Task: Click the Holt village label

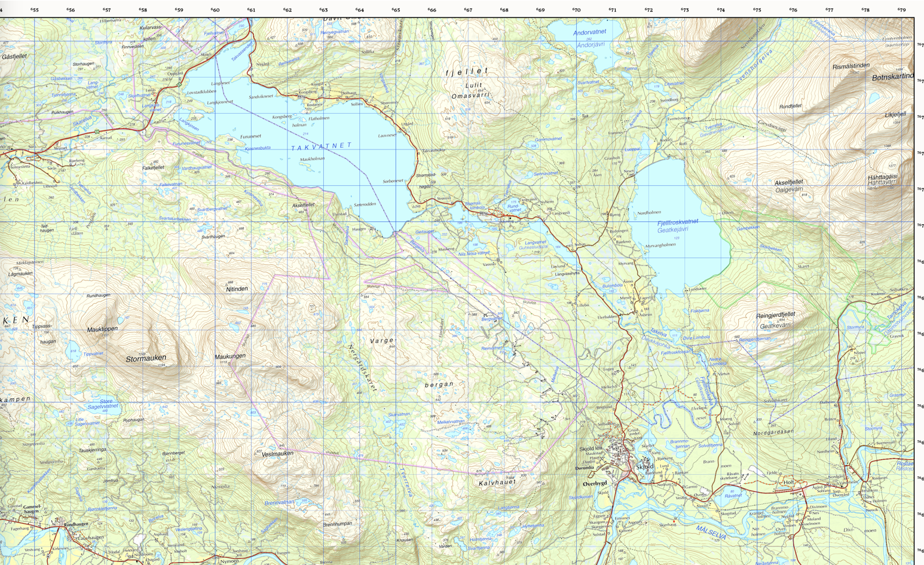Action: (x=788, y=482)
